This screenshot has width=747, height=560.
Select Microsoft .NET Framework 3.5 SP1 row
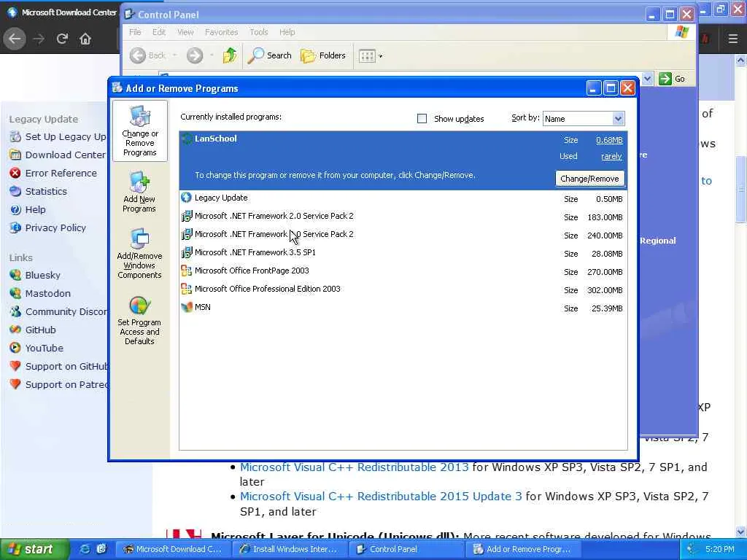tap(403, 253)
